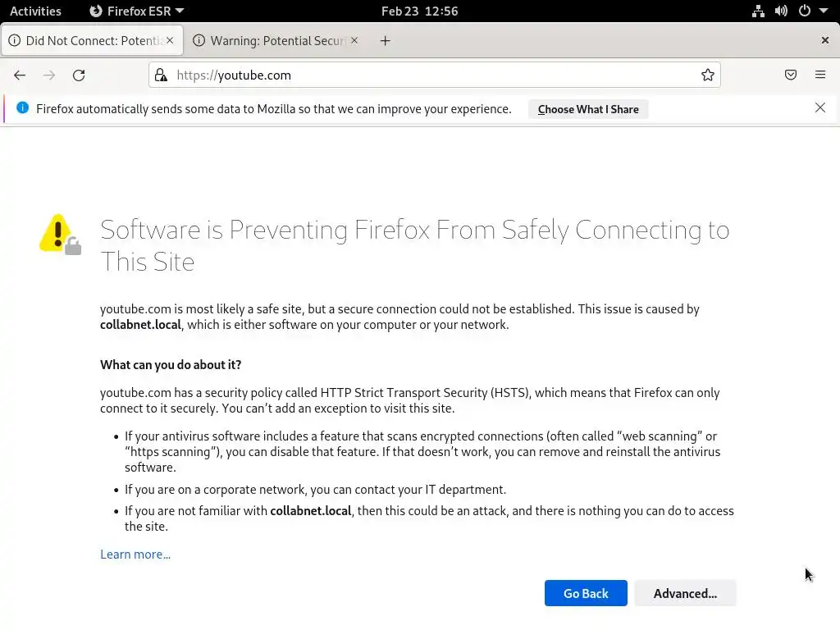Expand the Firefox ESR app menu
This screenshot has height=630, width=840.
pyautogui.click(x=136, y=11)
